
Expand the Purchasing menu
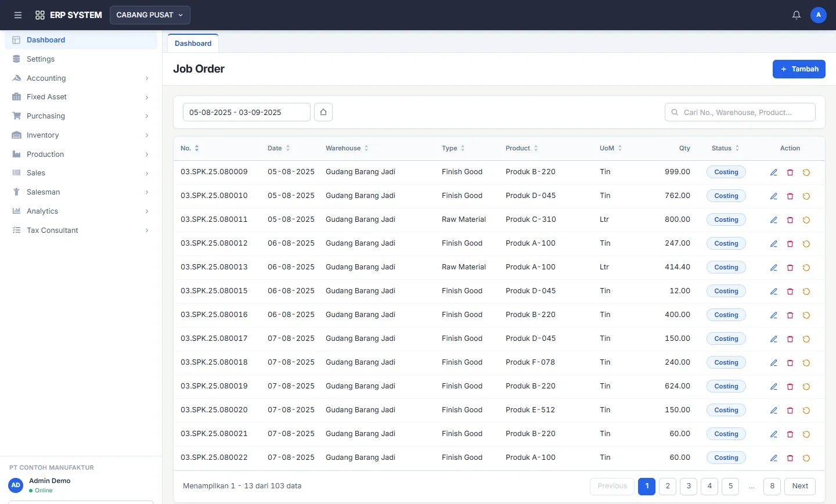click(x=81, y=116)
